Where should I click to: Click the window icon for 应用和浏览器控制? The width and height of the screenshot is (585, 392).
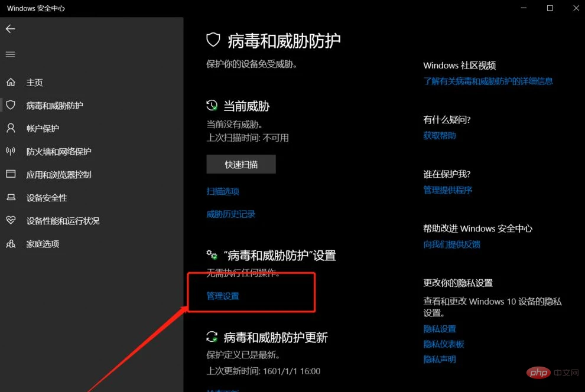click(x=11, y=174)
